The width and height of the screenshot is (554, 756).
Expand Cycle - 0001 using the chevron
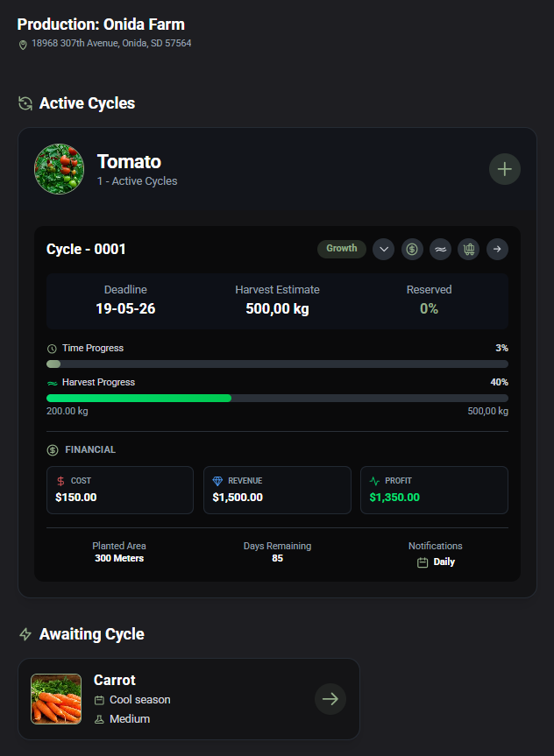pyautogui.click(x=383, y=249)
